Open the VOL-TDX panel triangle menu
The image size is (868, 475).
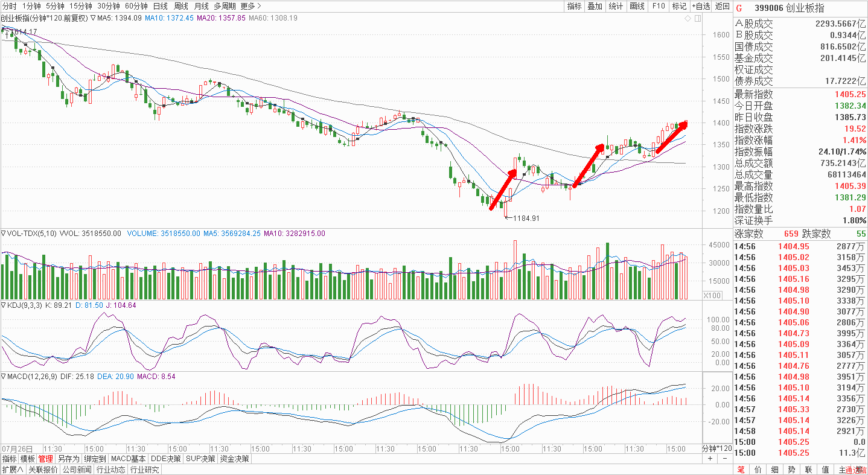click(4, 233)
